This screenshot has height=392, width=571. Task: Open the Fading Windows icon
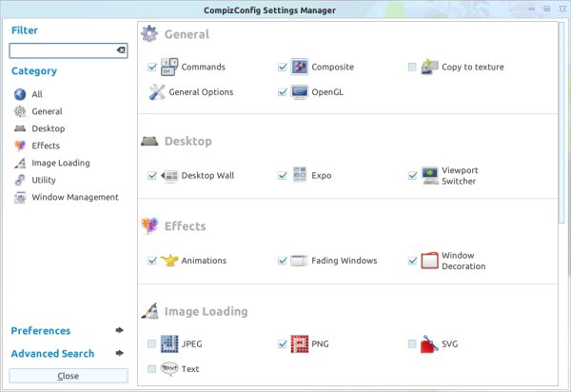(300, 261)
